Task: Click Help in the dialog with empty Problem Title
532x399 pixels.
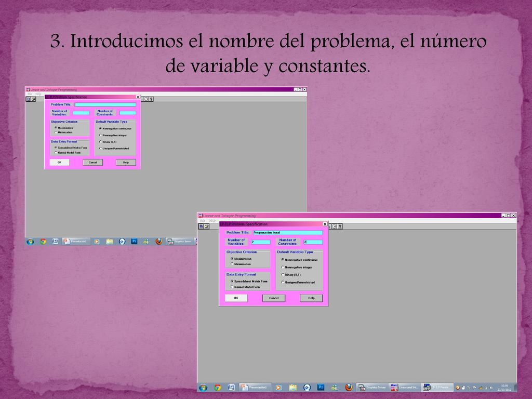Action: [126, 163]
